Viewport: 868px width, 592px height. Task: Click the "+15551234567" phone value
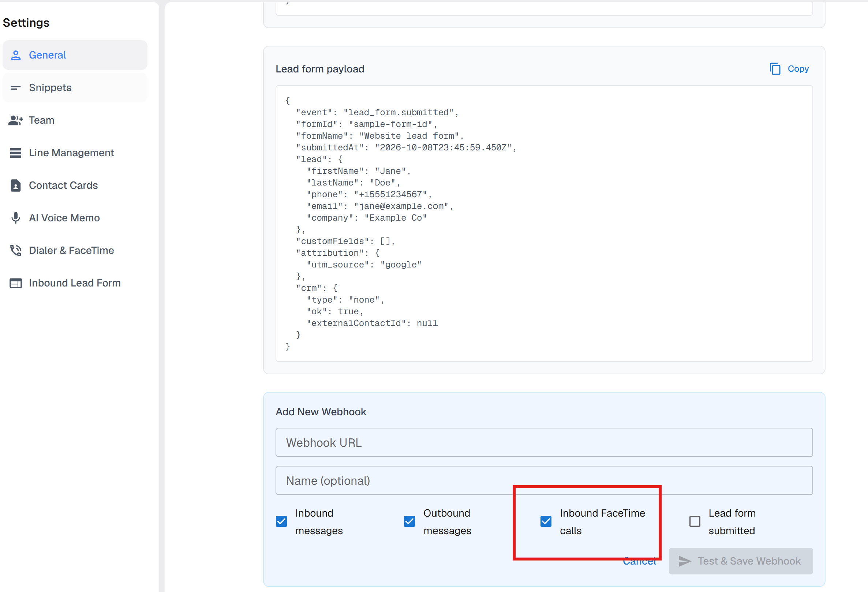tap(390, 194)
